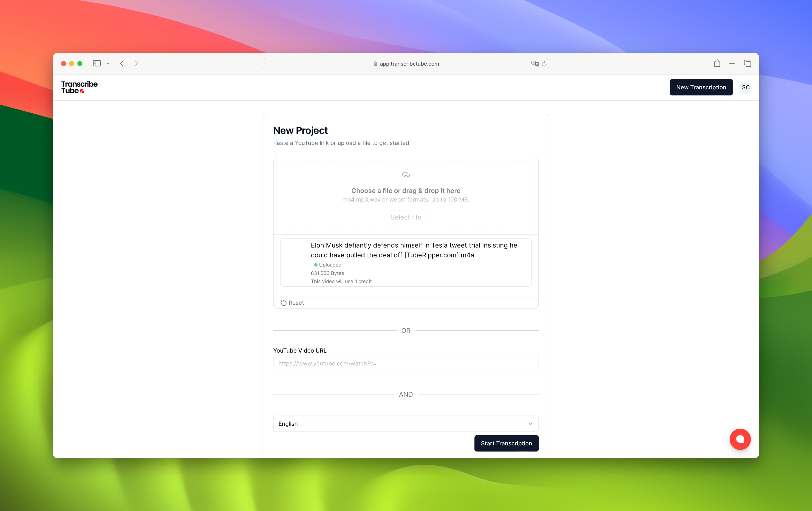Click Start Transcription button
Image resolution: width=812 pixels, height=511 pixels.
tap(507, 443)
